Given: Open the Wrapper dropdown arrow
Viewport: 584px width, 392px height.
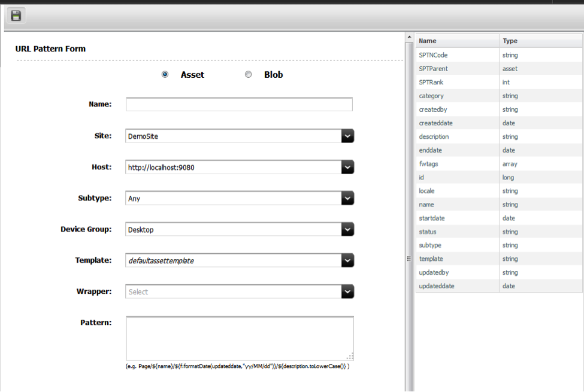Looking at the screenshot, I should (347, 292).
